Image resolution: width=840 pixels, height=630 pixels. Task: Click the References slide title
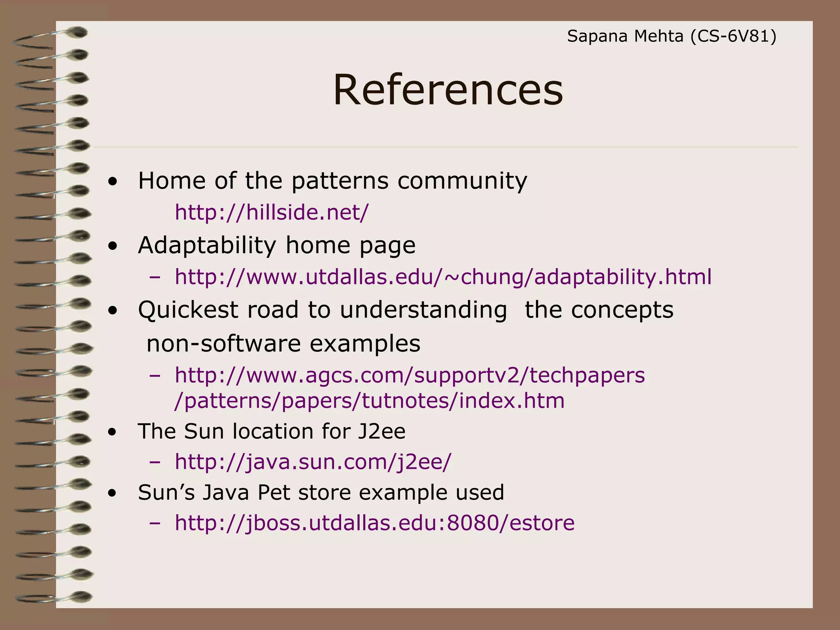(x=448, y=89)
